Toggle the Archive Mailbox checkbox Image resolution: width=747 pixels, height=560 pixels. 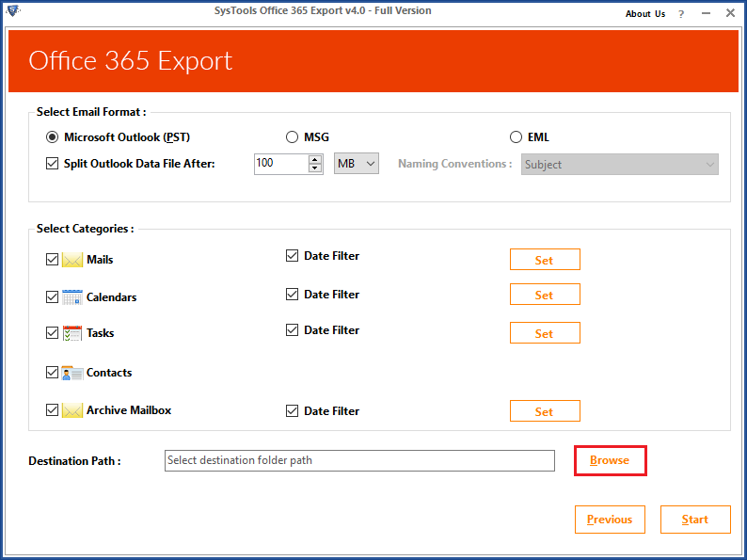pos(52,409)
